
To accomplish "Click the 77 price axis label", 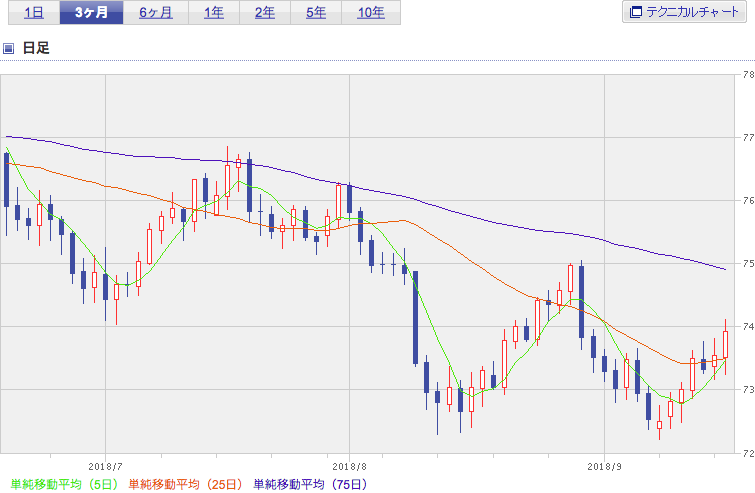I will (748, 138).
